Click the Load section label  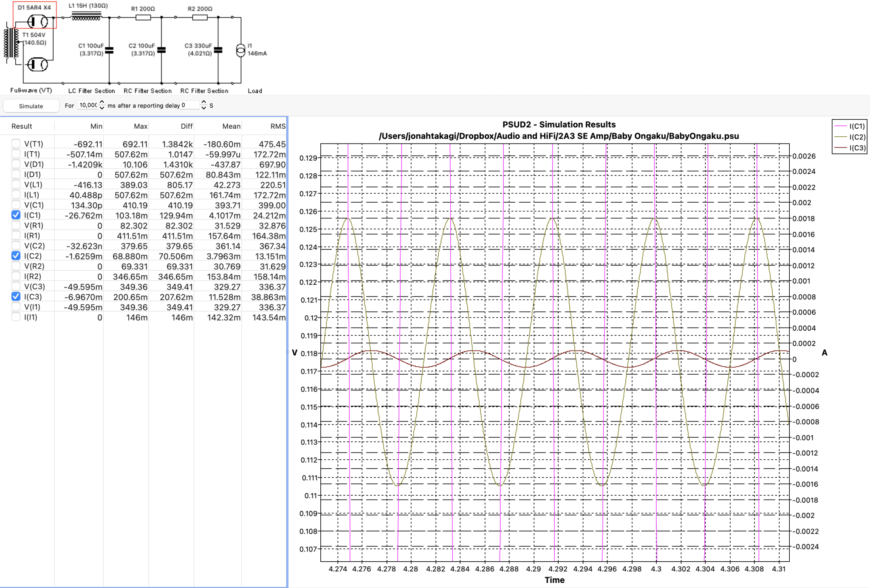[255, 91]
